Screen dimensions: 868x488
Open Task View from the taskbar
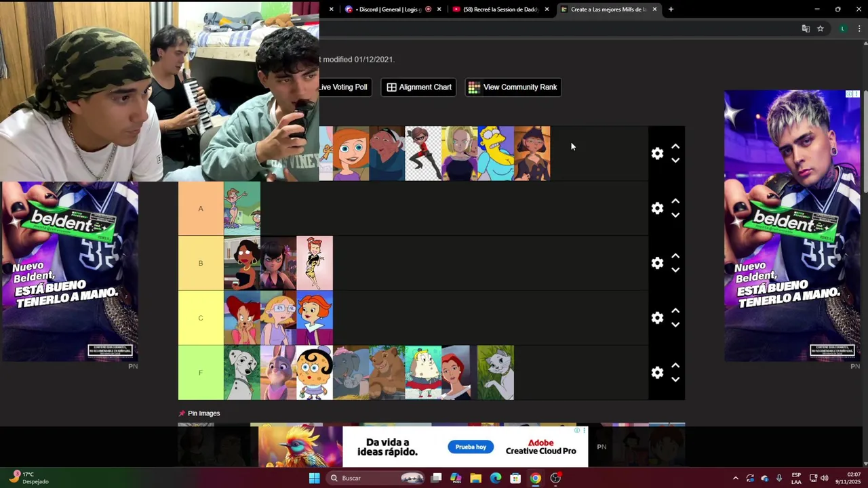(x=436, y=479)
